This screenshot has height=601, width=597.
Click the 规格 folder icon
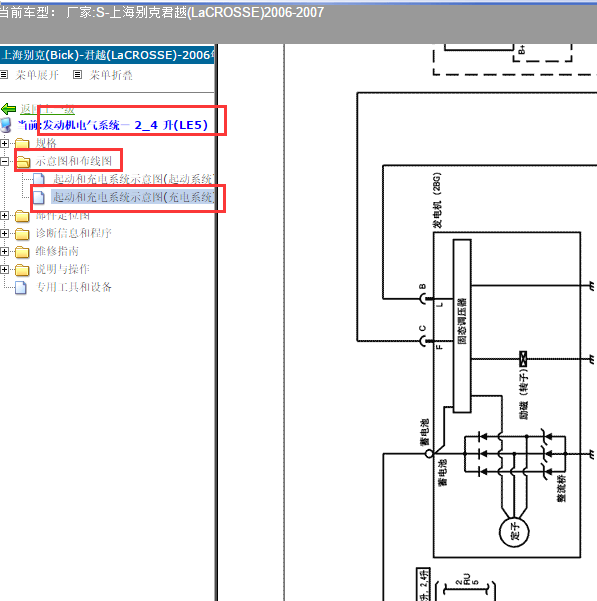tap(22, 143)
